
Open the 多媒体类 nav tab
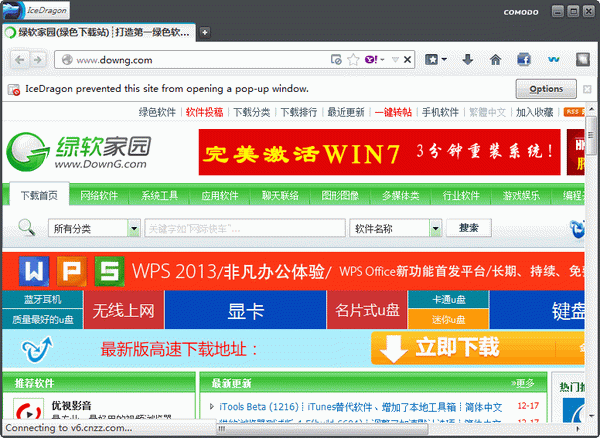(x=401, y=195)
